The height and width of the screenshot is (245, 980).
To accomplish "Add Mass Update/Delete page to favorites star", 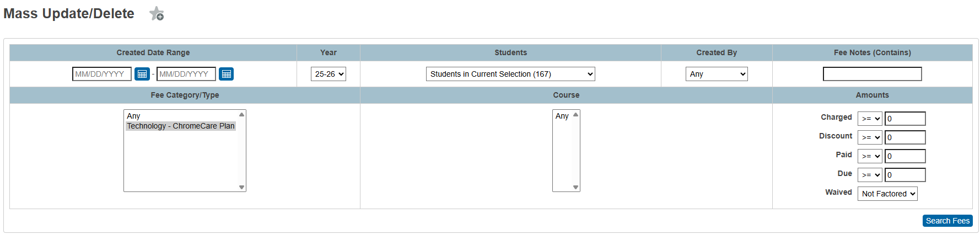I will click(x=157, y=14).
